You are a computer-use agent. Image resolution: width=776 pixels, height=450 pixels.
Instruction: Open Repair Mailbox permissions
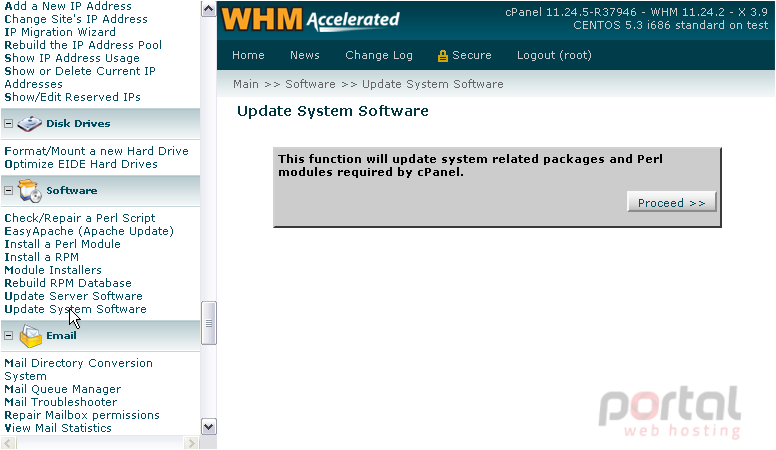click(x=82, y=415)
